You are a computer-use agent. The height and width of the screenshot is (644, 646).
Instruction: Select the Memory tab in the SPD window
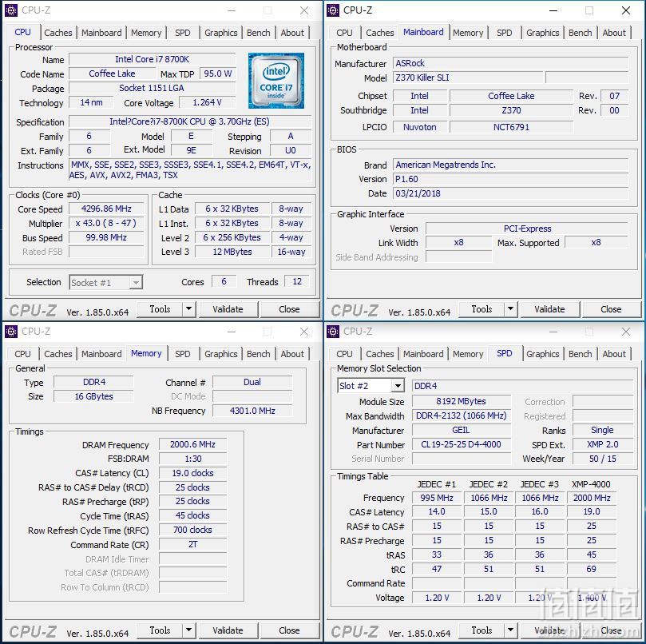point(468,354)
